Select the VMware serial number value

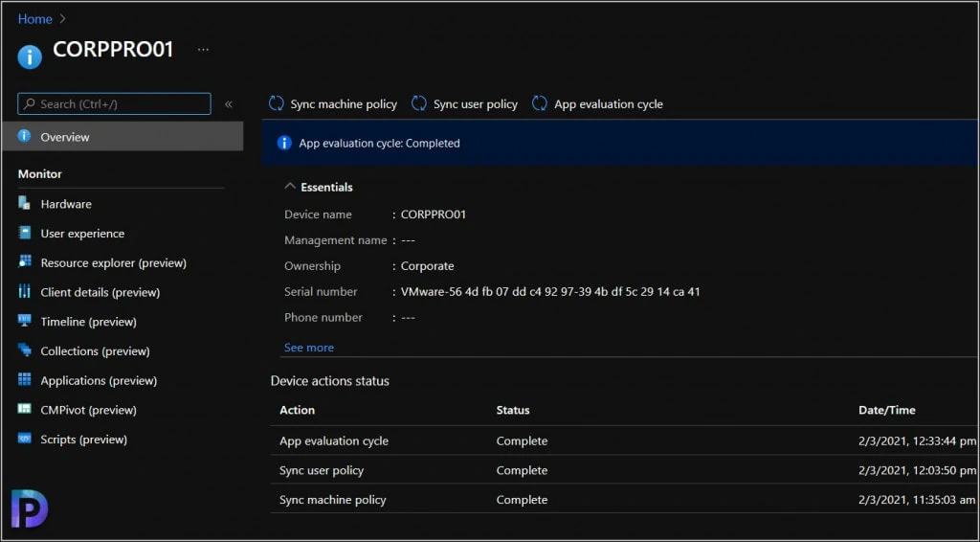[x=550, y=292]
